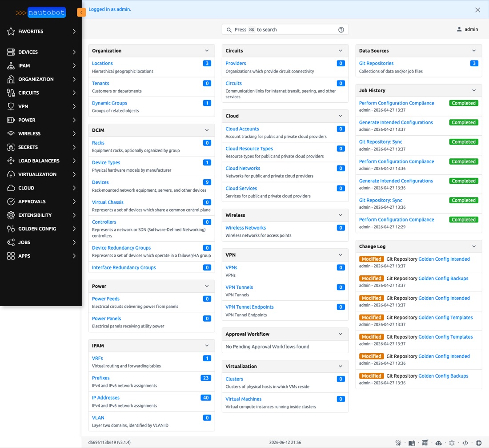The image size is (489, 448).
Task: Open the IP Addresses link
Action: pos(106,398)
